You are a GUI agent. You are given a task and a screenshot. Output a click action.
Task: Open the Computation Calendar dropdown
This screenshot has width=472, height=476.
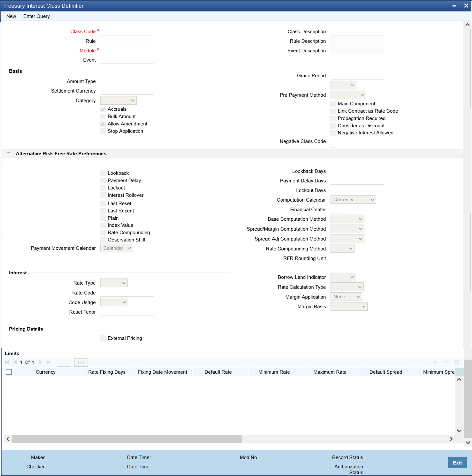coord(353,200)
